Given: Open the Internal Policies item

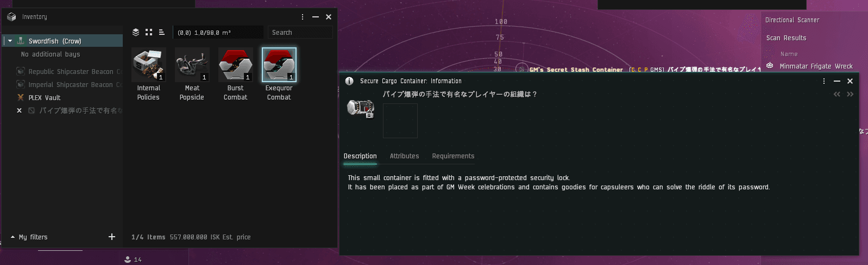Looking at the screenshot, I should tap(148, 75).
